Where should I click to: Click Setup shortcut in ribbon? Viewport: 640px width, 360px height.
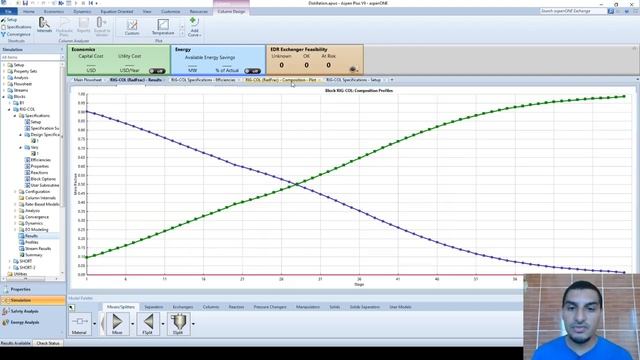pos(9,20)
